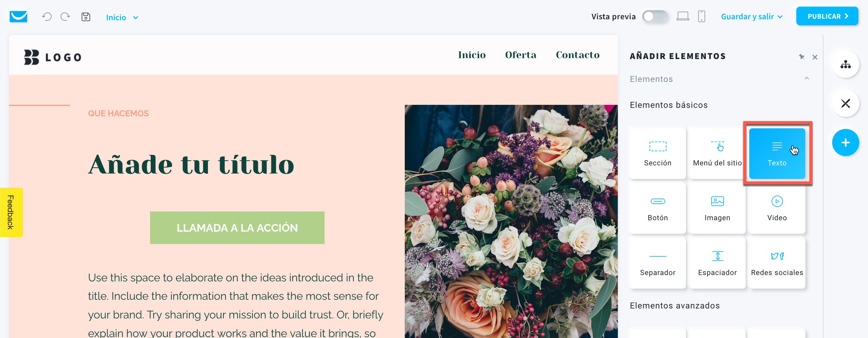Expand the Guardar y salir dropdown
Screen dimensions: 868x338
752,17
